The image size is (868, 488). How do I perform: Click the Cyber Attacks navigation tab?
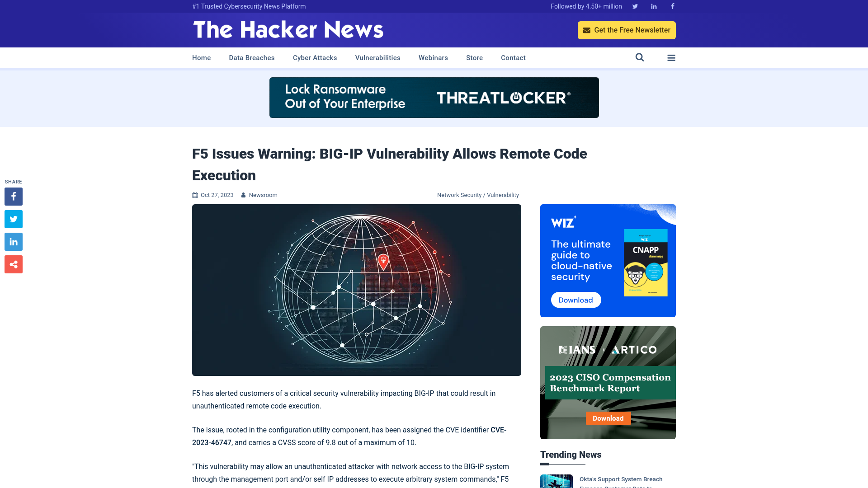pos(315,58)
